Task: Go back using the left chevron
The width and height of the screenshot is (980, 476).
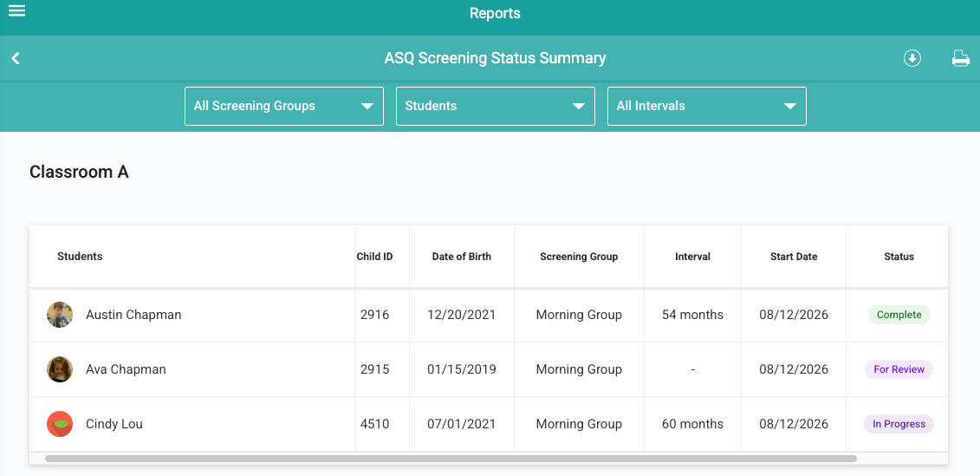Action: click(16, 59)
